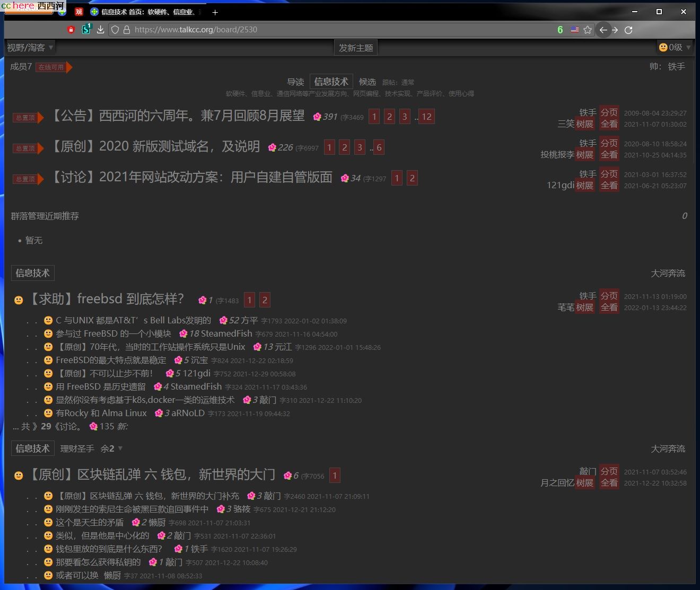Bookmark this page with the star
This screenshot has height=590, width=700.
[x=588, y=30]
